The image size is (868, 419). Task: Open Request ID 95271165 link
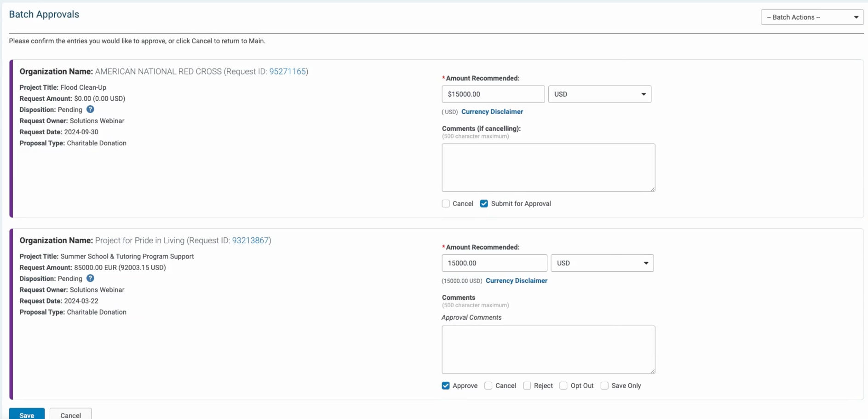point(287,72)
